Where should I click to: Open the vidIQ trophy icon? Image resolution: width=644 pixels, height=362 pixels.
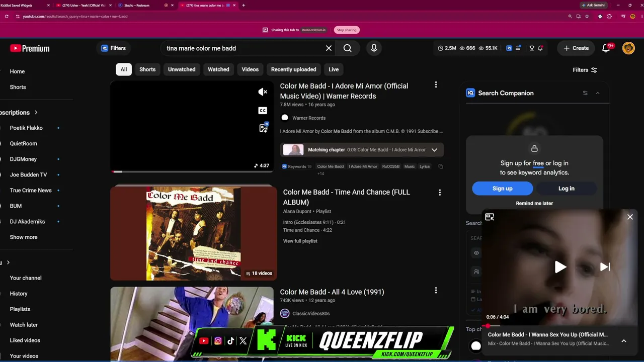click(532, 48)
